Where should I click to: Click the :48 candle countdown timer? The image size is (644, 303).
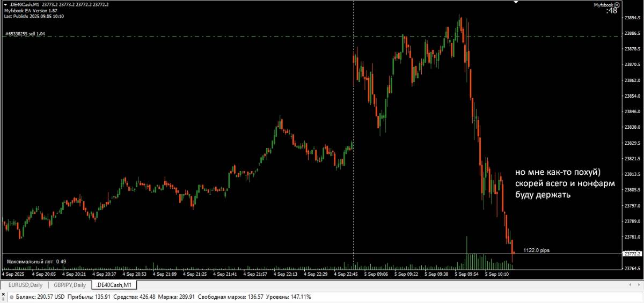pos(611,11)
